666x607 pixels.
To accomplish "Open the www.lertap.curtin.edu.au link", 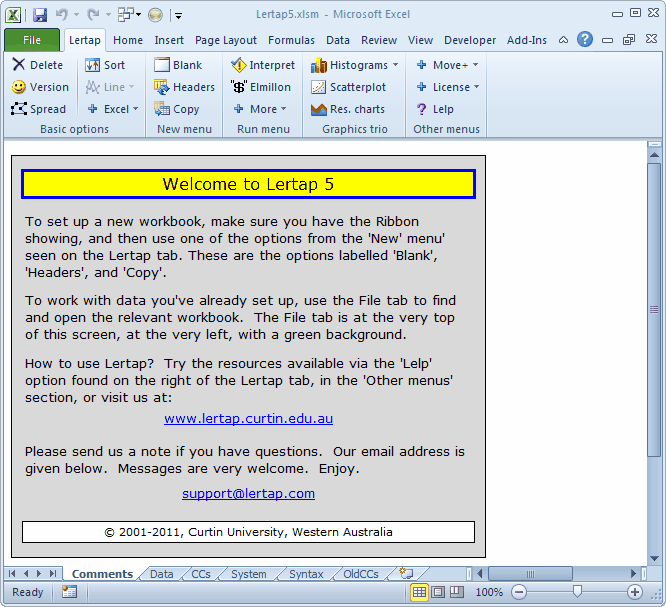I will (248, 419).
